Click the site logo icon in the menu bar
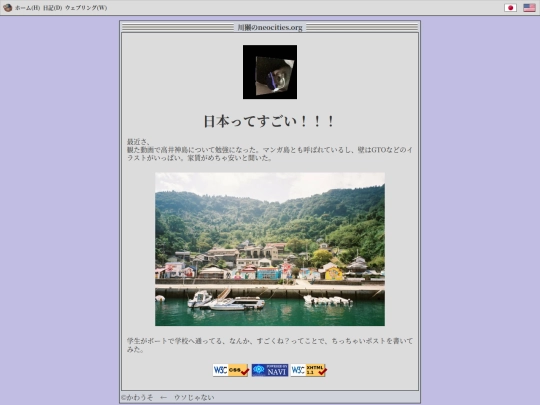 tap(7, 8)
